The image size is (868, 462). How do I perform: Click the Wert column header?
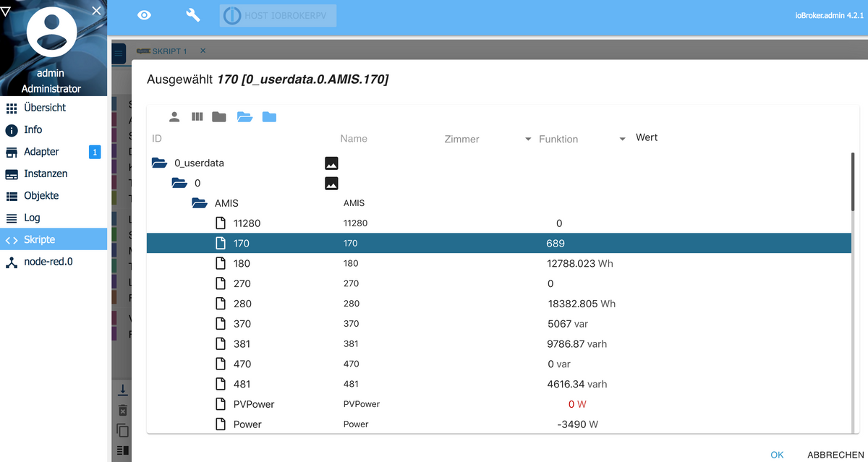pos(647,137)
